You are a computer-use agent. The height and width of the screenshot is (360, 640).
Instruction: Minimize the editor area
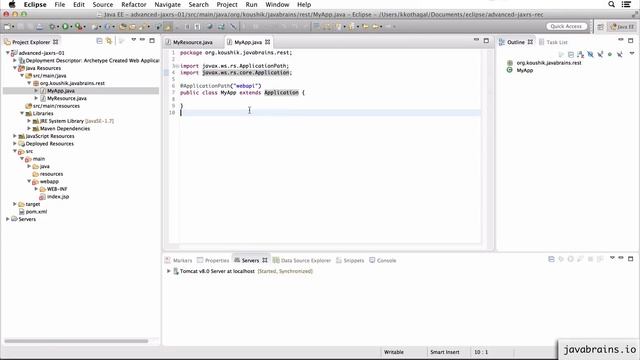[x=476, y=40]
